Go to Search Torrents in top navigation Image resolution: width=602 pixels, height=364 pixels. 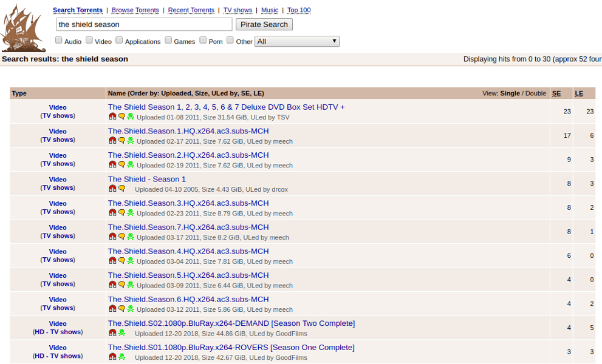pos(78,10)
